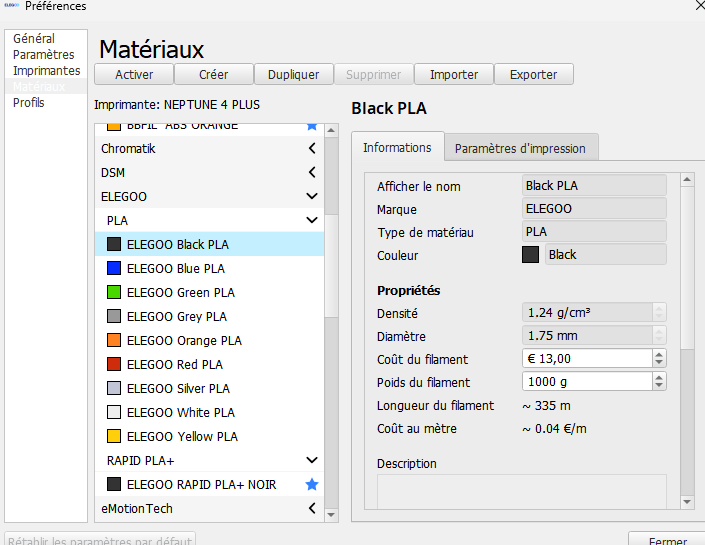Click the Activer button
The image size is (705, 545).
[x=134, y=74]
